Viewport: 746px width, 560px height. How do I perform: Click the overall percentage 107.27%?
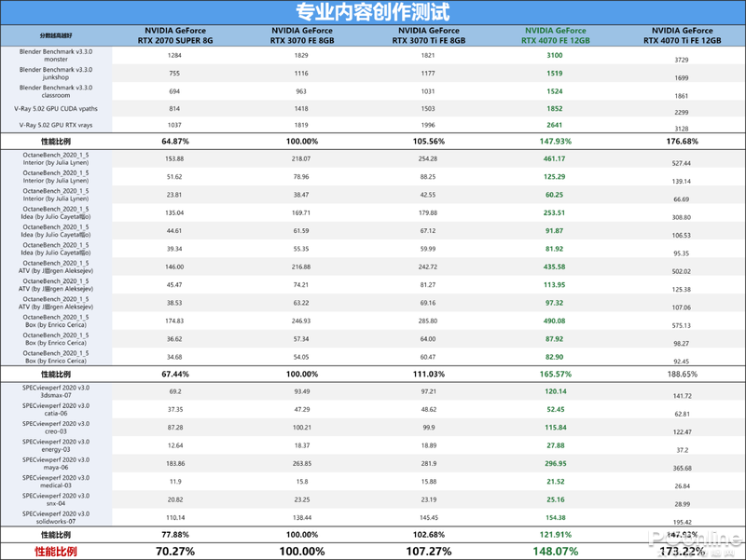click(429, 552)
